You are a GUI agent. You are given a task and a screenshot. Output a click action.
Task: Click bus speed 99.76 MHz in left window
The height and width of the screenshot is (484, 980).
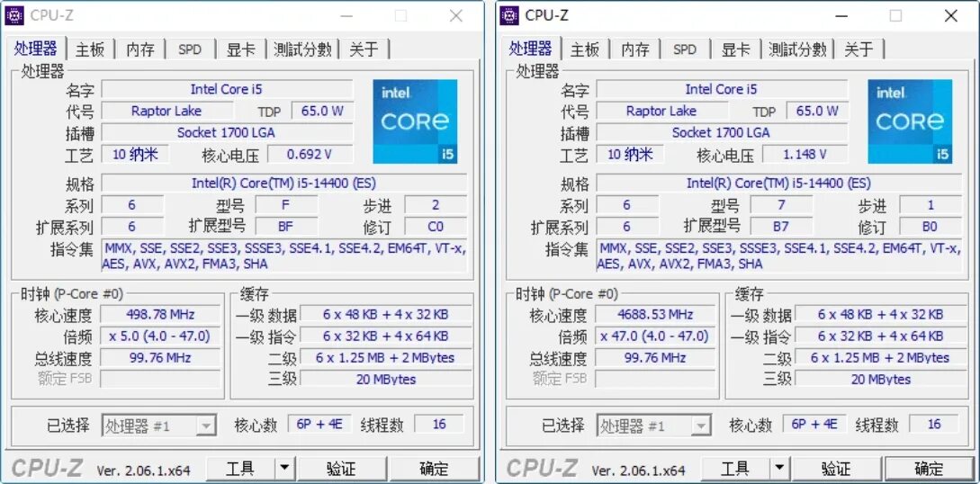[160, 358]
